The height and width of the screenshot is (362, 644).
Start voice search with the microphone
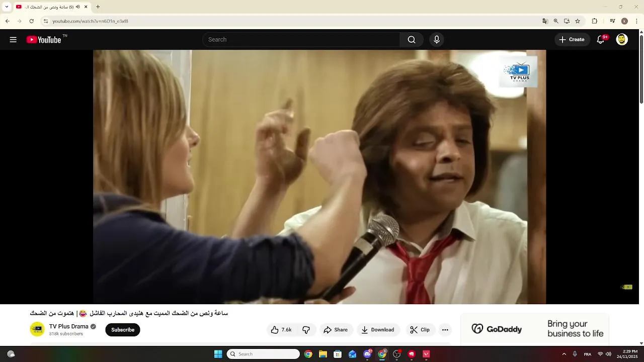(437, 40)
